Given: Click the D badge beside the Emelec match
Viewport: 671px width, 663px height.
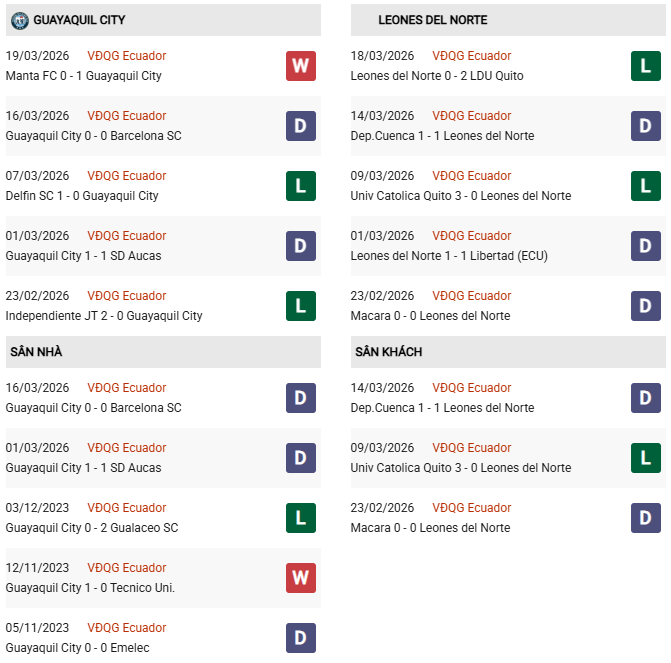Looking at the screenshot, I should tap(301, 638).
